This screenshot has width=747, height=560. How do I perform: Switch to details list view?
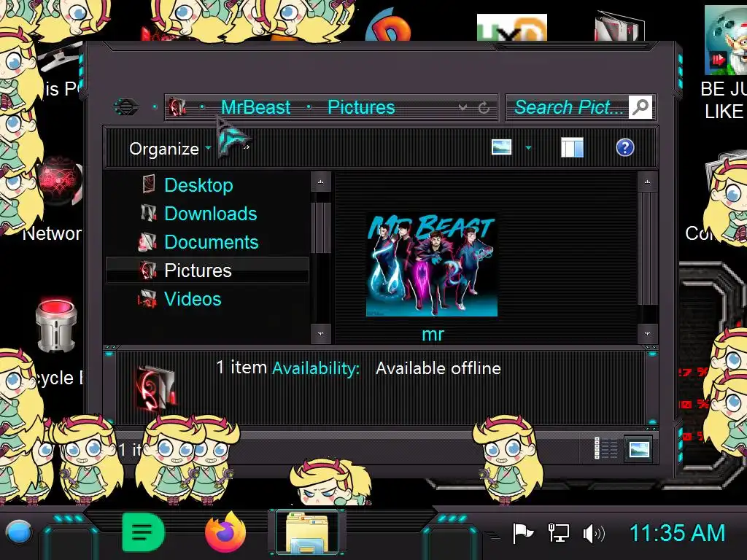(x=605, y=448)
